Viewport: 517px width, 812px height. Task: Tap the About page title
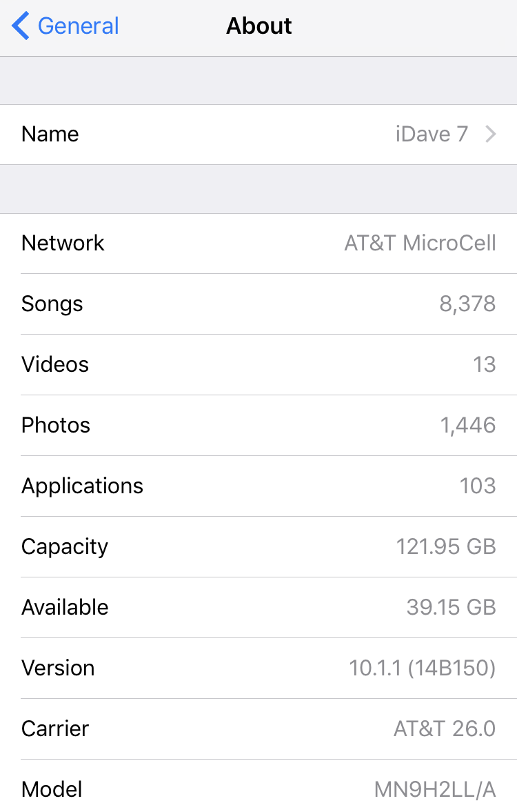coord(258,26)
